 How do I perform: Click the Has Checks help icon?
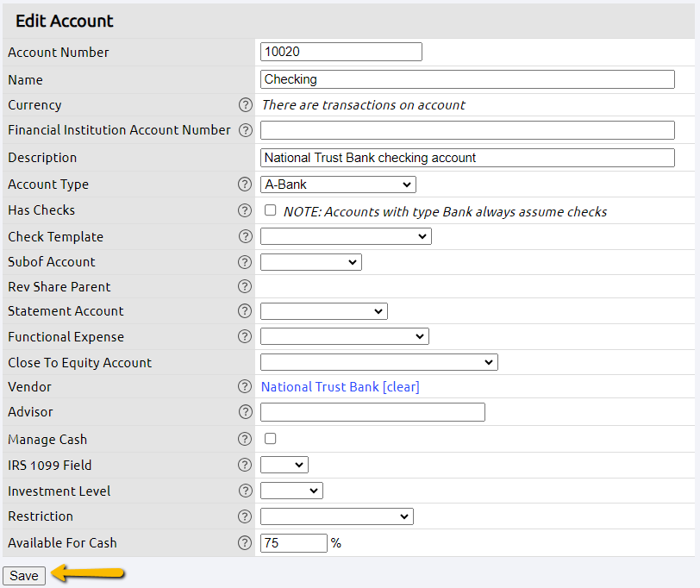(246, 210)
